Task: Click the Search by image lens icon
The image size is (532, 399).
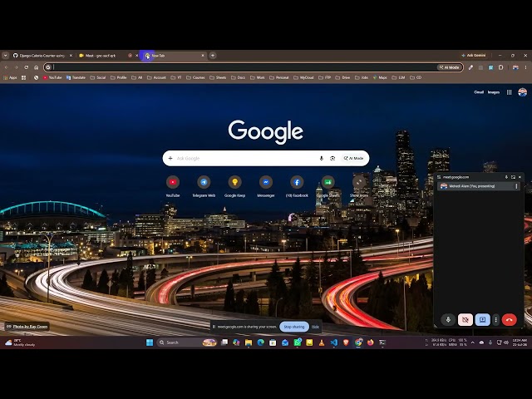Action: coord(332,159)
